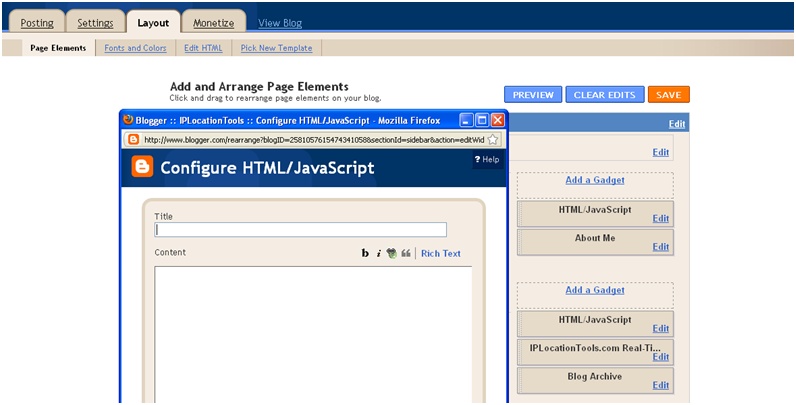This screenshot has width=796, height=405.
Task: Edit the Blog Archive gadget
Action: pyautogui.click(x=660, y=385)
